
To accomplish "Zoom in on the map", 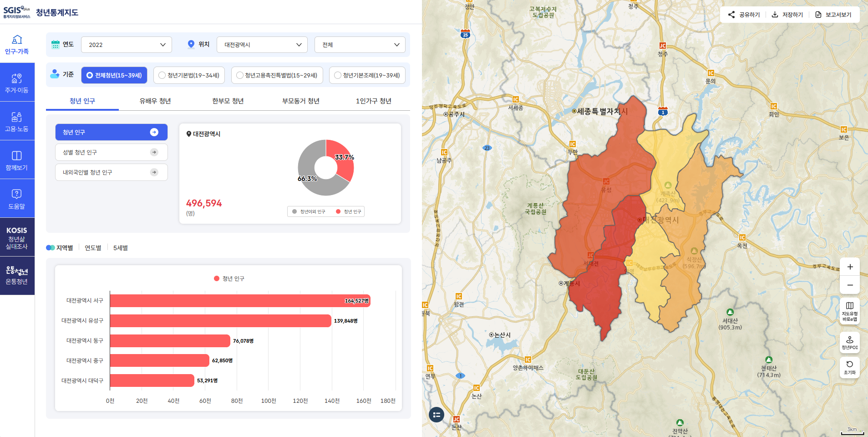I will pos(849,267).
